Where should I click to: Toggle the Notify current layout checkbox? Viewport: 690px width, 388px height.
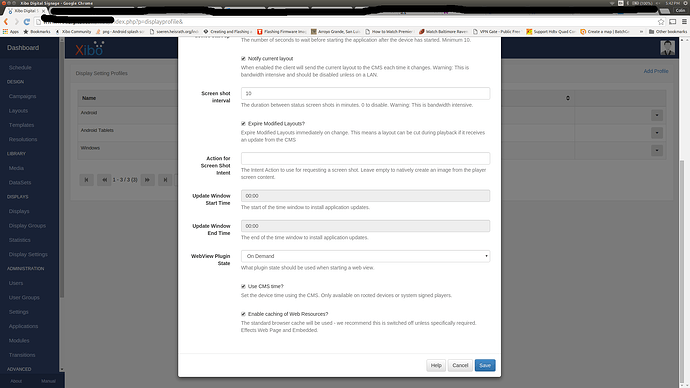point(243,59)
